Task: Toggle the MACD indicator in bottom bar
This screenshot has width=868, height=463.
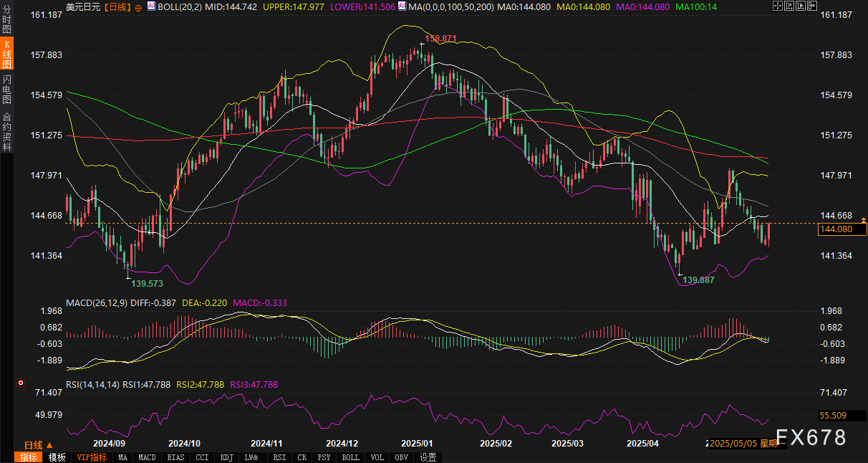Action: click(x=147, y=457)
